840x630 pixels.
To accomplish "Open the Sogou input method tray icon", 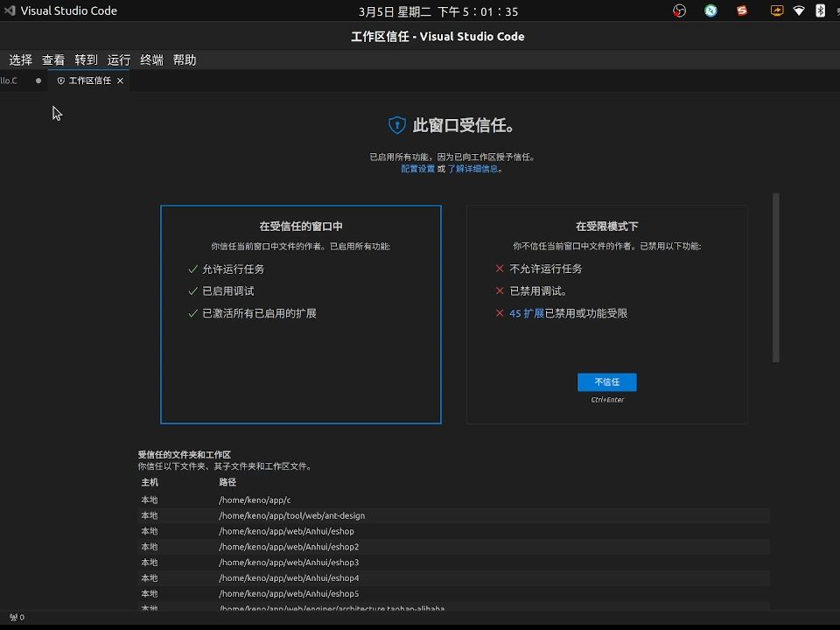I will click(x=742, y=10).
